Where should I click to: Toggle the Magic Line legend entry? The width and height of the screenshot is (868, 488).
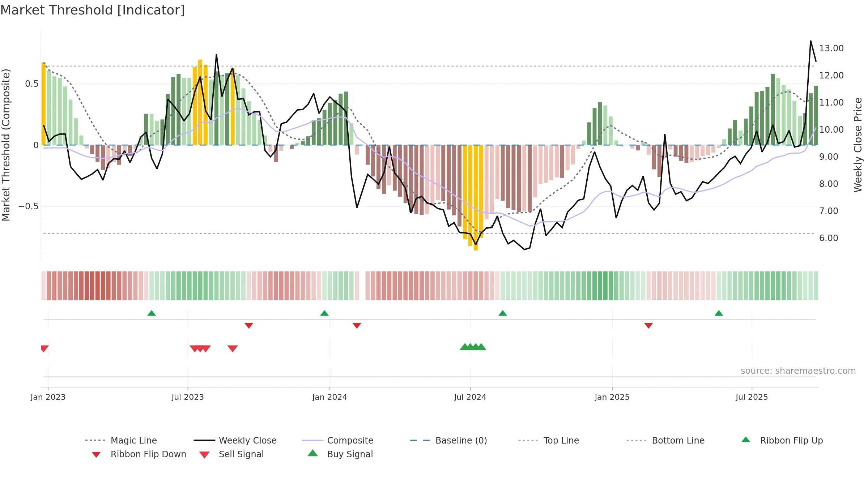(121, 440)
